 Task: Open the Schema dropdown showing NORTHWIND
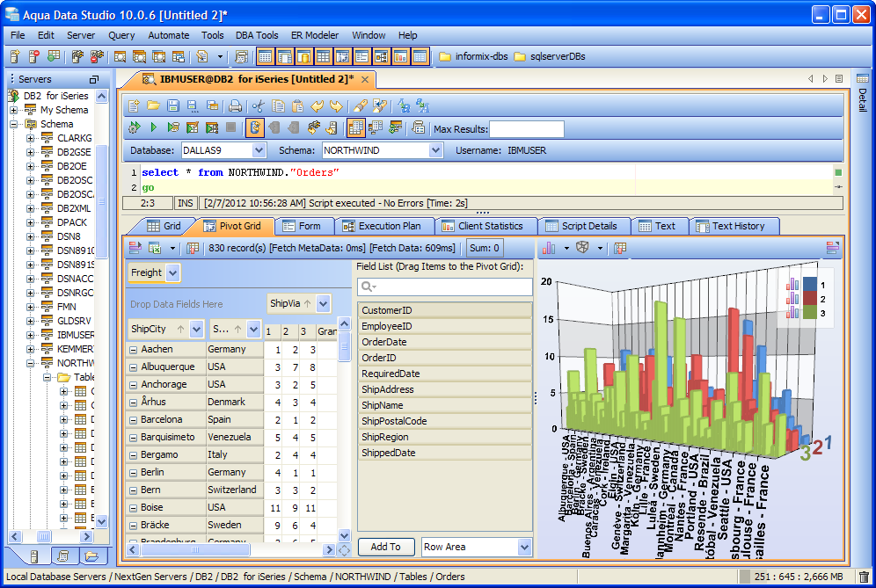[435, 150]
